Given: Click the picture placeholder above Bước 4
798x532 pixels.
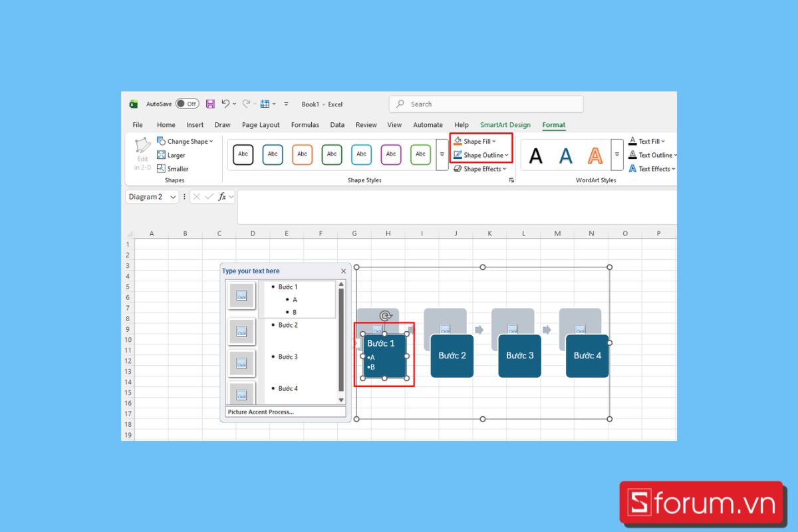Looking at the screenshot, I should pyautogui.click(x=581, y=329).
